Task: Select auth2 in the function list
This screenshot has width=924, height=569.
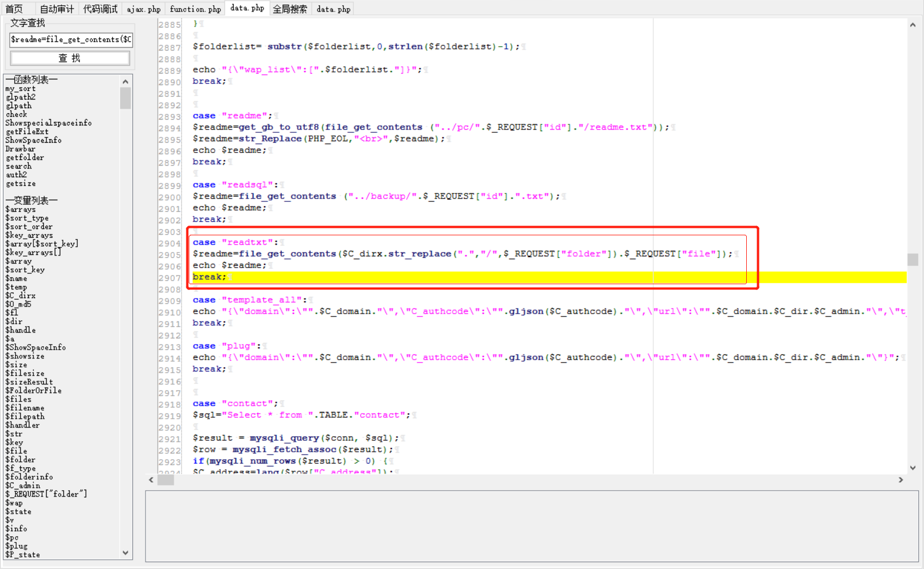Action: [x=16, y=174]
